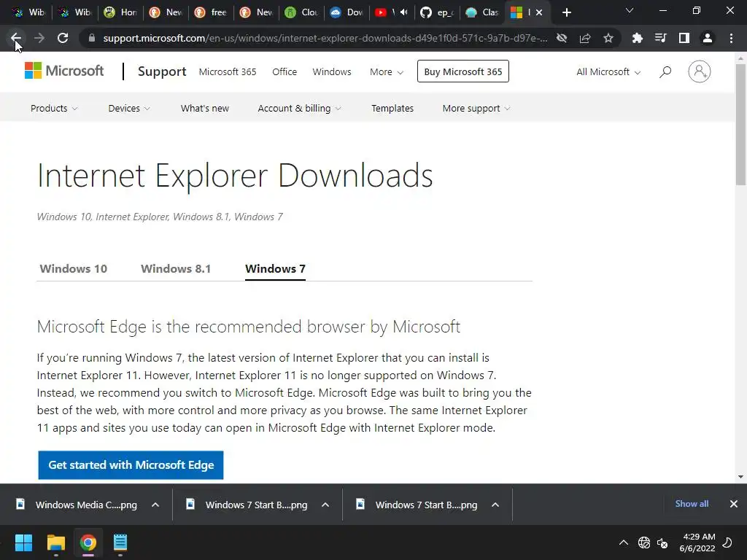Open File Explorer from taskbar
The height and width of the screenshot is (560, 747).
pos(55,542)
